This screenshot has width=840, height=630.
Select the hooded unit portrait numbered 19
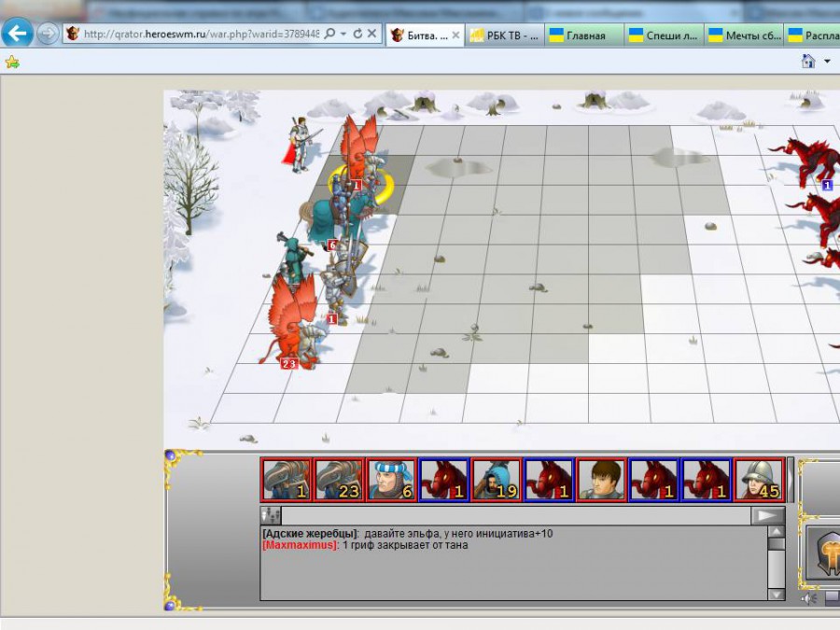[497, 480]
